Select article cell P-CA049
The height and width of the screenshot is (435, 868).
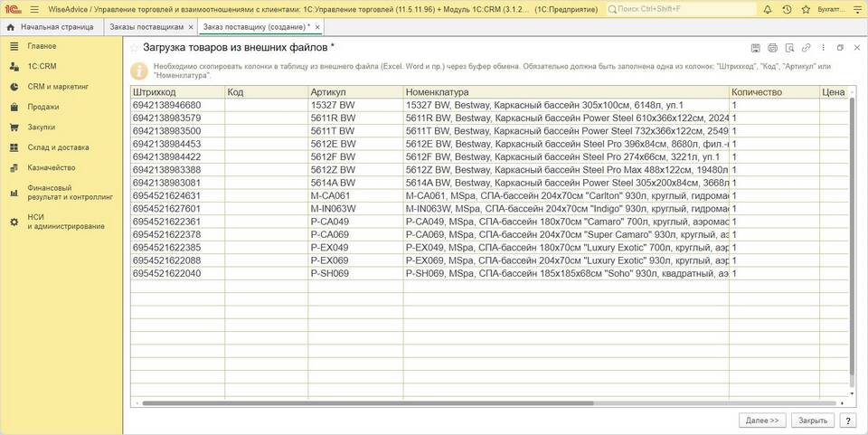[355, 222]
